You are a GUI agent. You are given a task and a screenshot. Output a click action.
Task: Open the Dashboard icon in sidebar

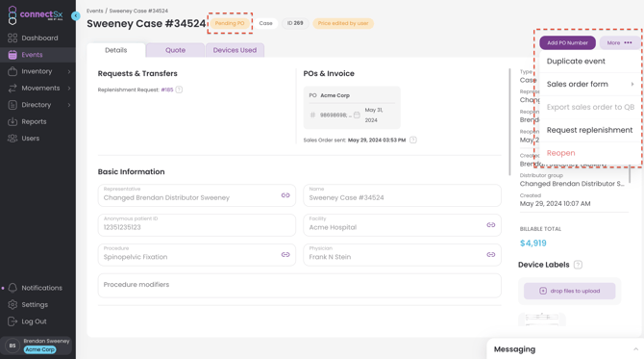tap(12, 38)
